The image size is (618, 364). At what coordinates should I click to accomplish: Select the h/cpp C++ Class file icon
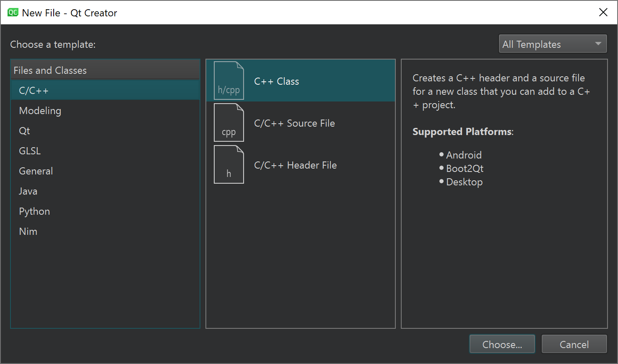[x=229, y=81]
